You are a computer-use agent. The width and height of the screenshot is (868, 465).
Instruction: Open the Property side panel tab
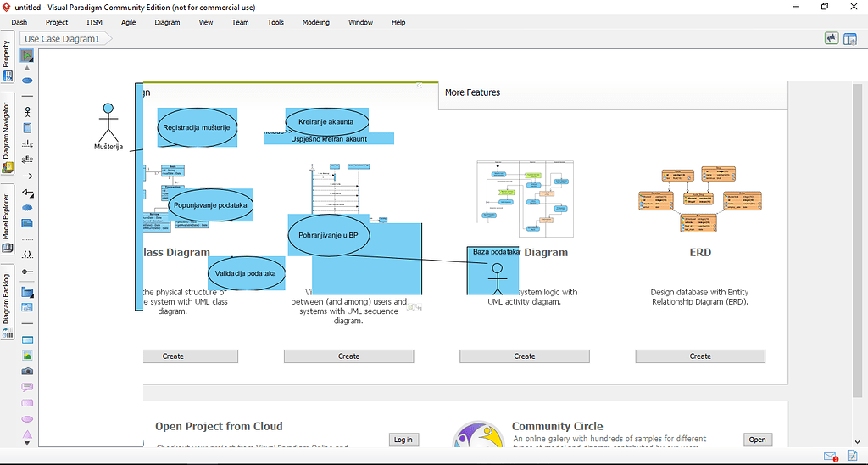[x=7, y=61]
